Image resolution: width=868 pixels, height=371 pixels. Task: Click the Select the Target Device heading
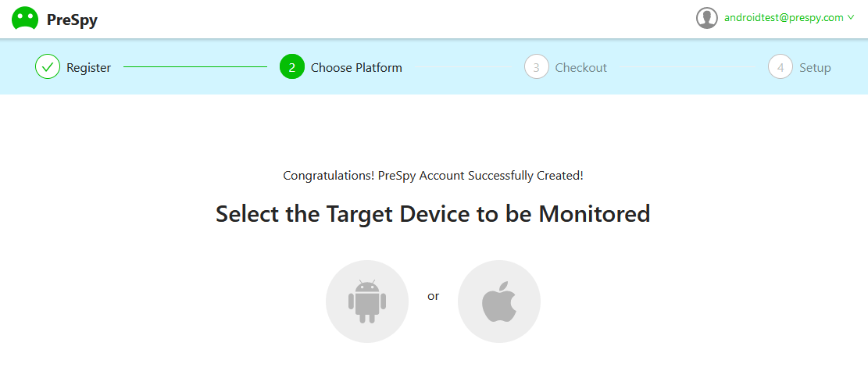[433, 214]
